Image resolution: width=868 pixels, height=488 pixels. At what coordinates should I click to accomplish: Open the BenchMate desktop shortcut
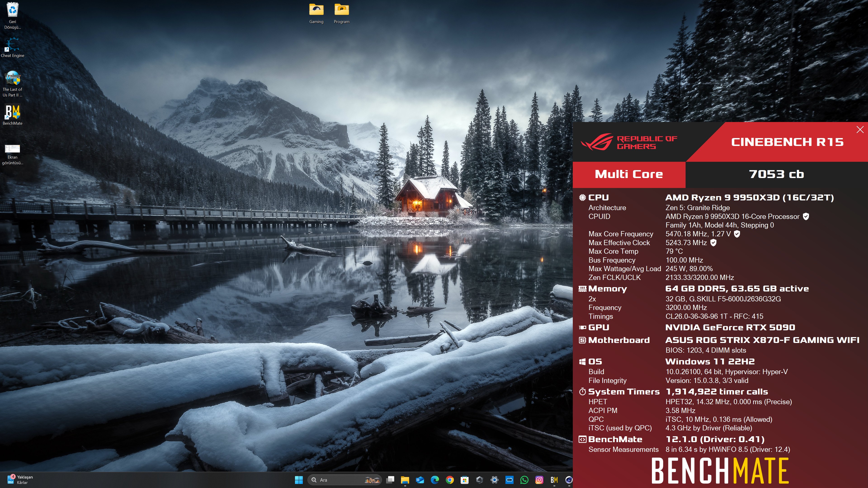coord(12,115)
